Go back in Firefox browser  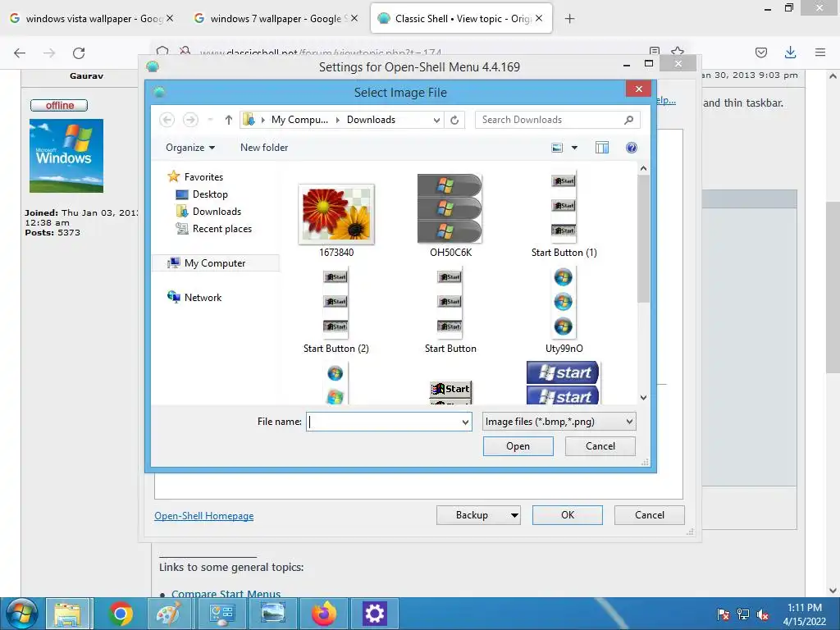[x=20, y=52]
